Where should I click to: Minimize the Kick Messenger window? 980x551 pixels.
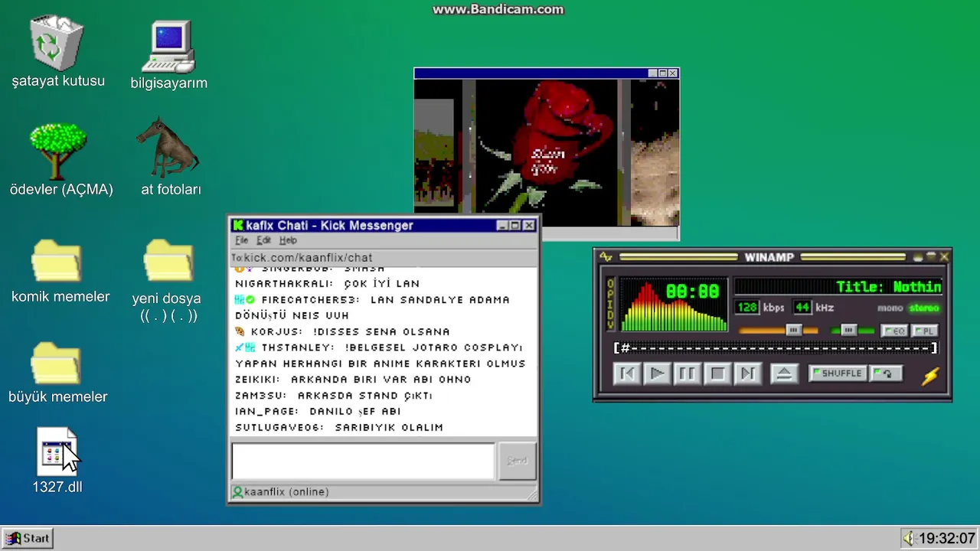point(502,225)
